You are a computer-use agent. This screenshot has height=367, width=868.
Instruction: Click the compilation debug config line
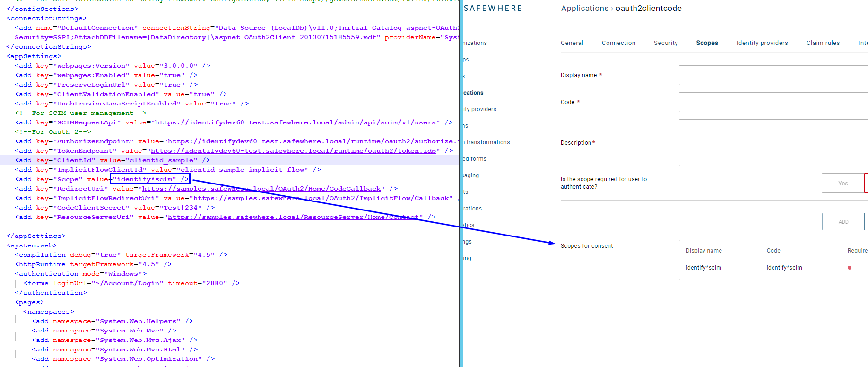point(121,255)
